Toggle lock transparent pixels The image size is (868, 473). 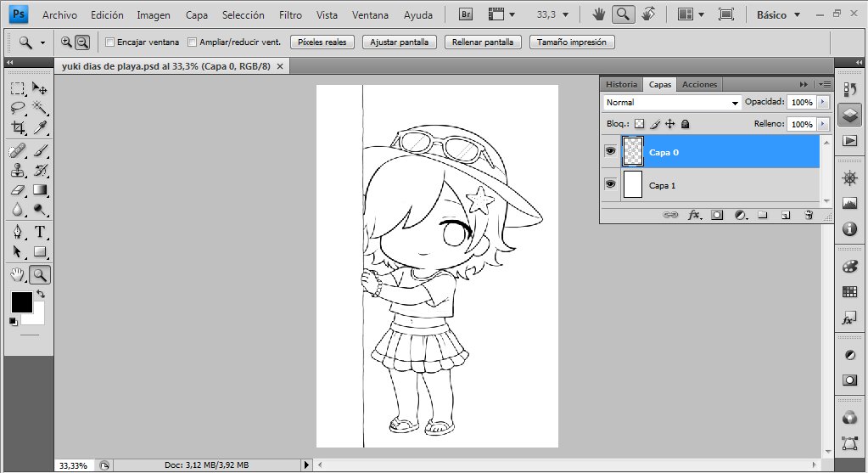click(640, 124)
